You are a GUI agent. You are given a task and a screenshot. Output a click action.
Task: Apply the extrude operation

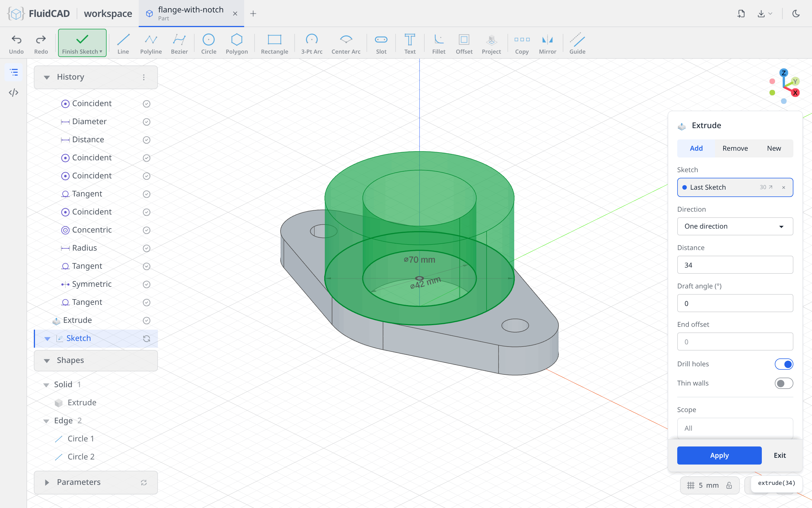pyautogui.click(x=719, y=455)
